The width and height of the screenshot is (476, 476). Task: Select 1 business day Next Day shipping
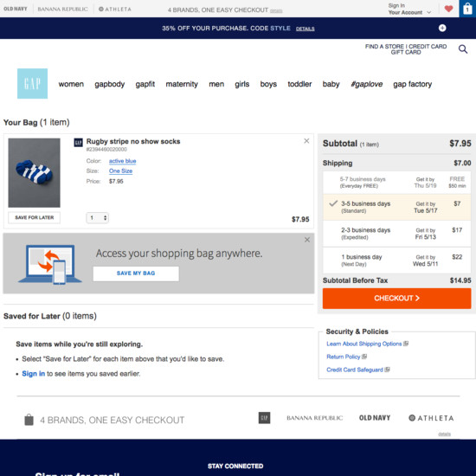(396, 261)
